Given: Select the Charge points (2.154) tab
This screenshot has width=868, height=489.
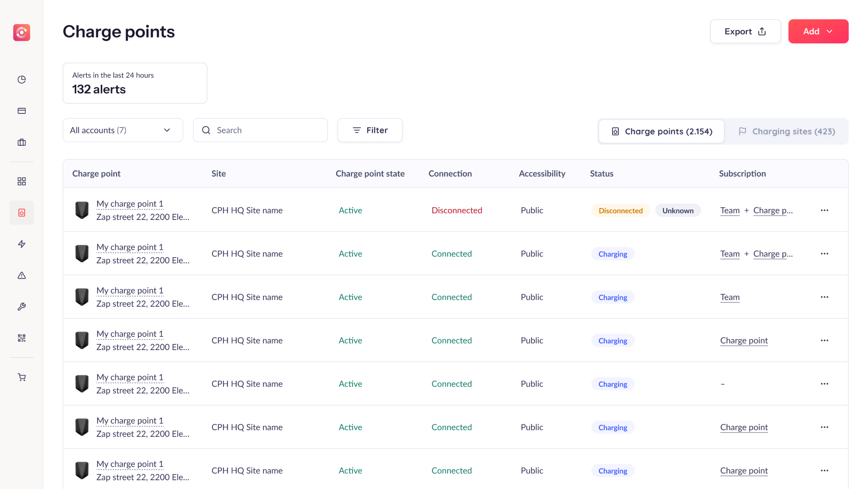Looking at the screenshot, I should (661, 131).
